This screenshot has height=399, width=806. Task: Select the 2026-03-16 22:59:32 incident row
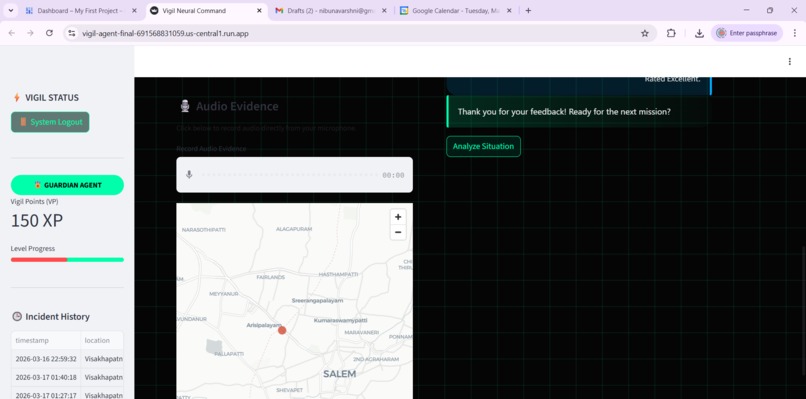click(x=67, y=359)
